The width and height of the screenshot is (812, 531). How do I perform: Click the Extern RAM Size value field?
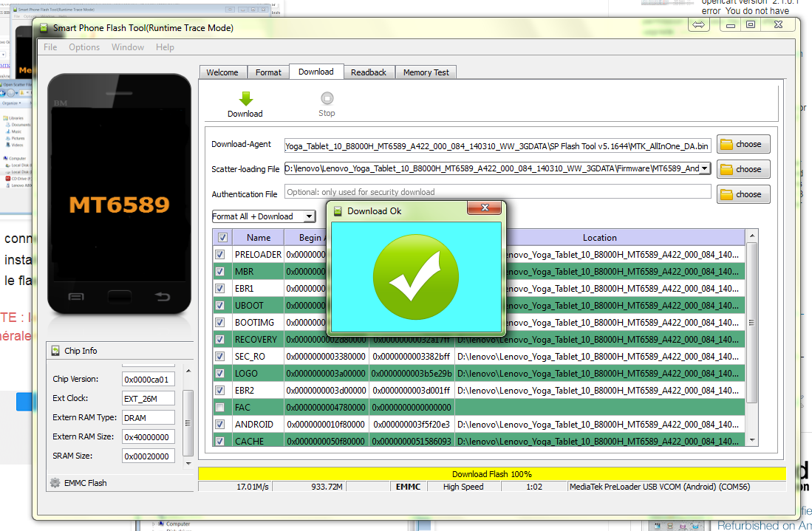pyautogui.click(x=148, y=436)
